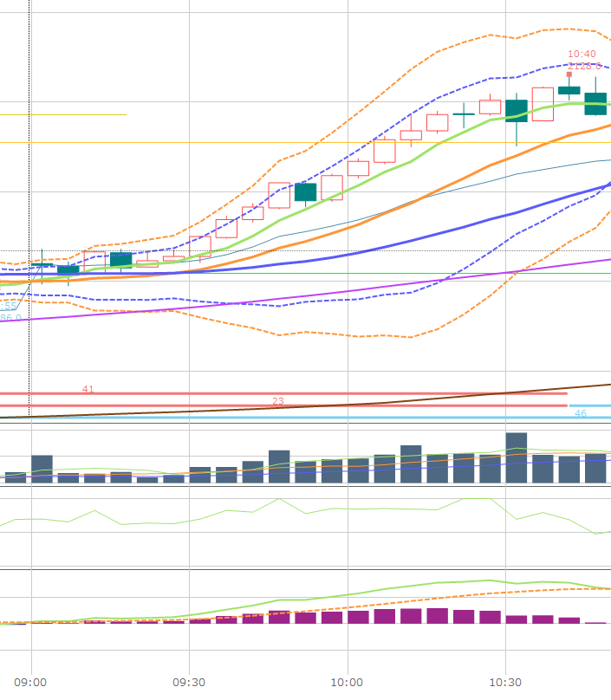Click the red dot marker below 10:40 label

(x=569, y=75)
